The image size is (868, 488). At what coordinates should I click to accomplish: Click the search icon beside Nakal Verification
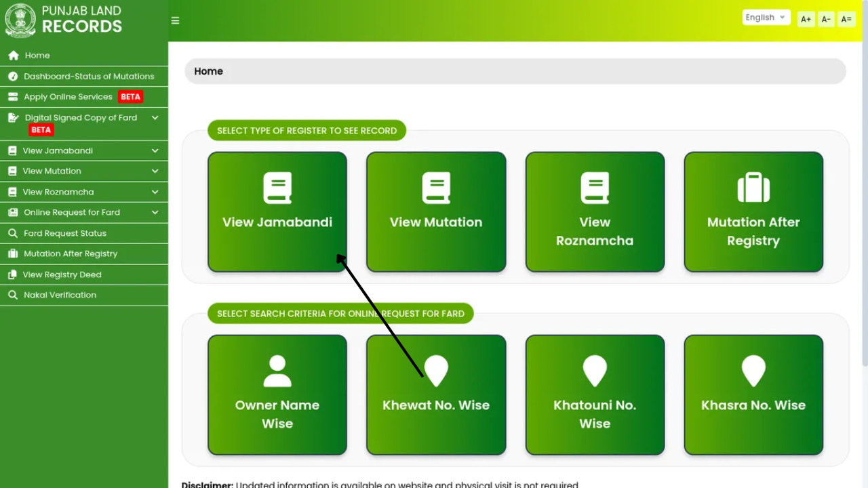pyautogui.click(x=12, y=295)
